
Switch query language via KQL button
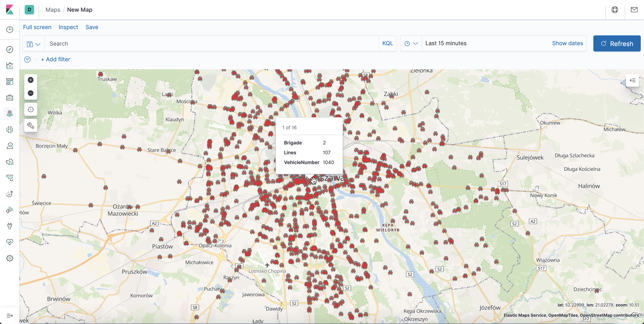coord(388,43)
